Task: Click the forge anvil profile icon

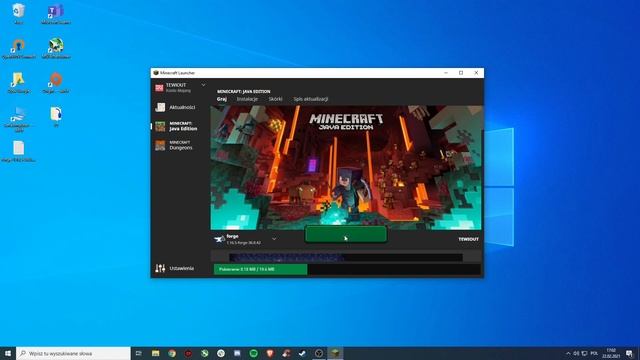Action: (x=219, y=239)
